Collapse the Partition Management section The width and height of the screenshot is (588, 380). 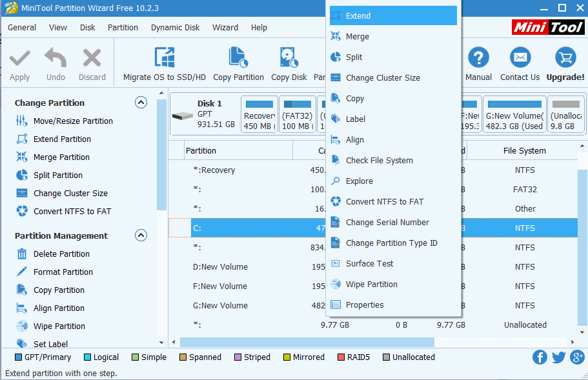pyautogui.click(x=141, y=235)
